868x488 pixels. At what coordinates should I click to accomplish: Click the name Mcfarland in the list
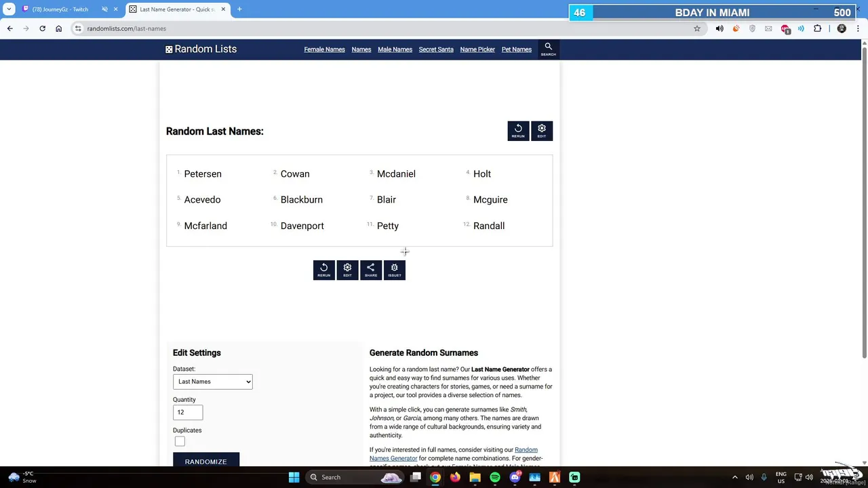click(x=205, y=226)
